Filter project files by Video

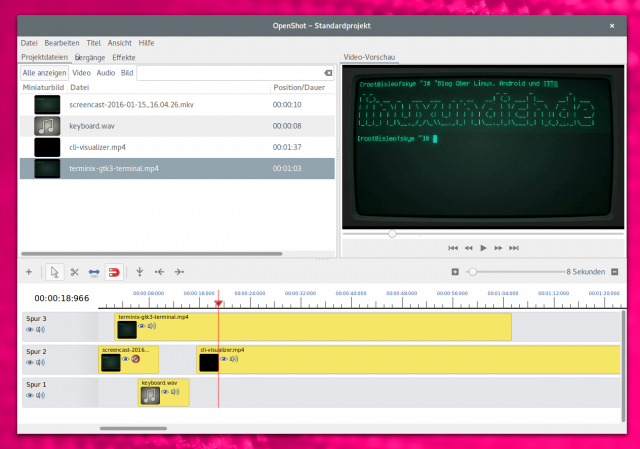[81, 73]
